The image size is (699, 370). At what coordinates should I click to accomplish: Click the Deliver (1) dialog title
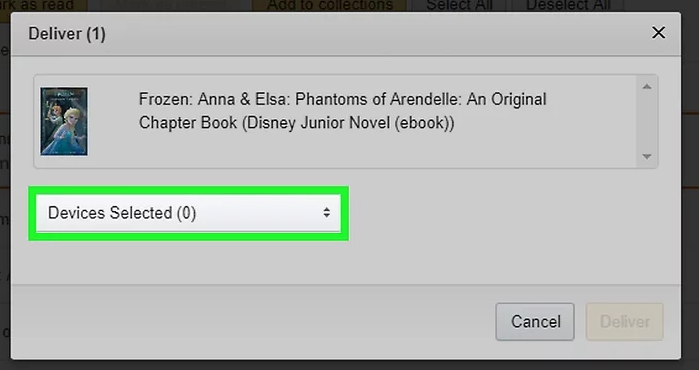click(67, 34)
